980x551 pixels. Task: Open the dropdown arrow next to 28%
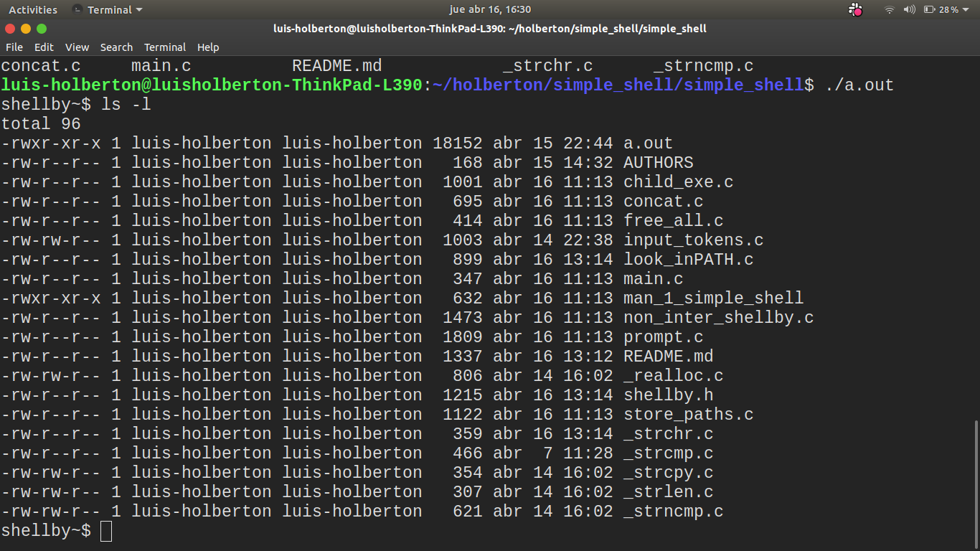point(966,9)
